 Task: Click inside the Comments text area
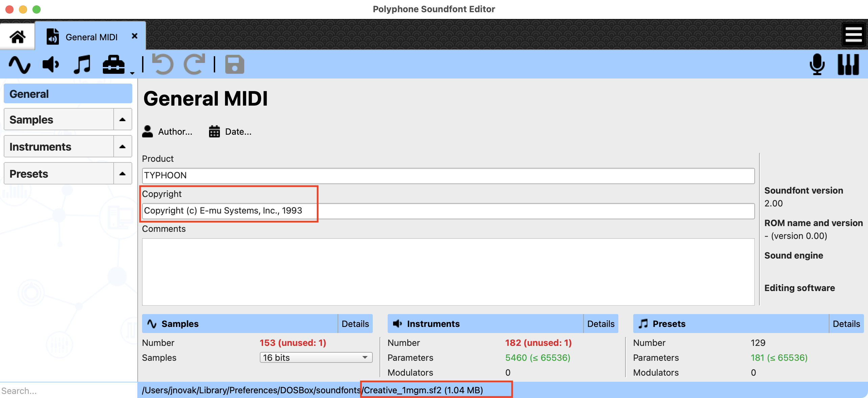448,272
